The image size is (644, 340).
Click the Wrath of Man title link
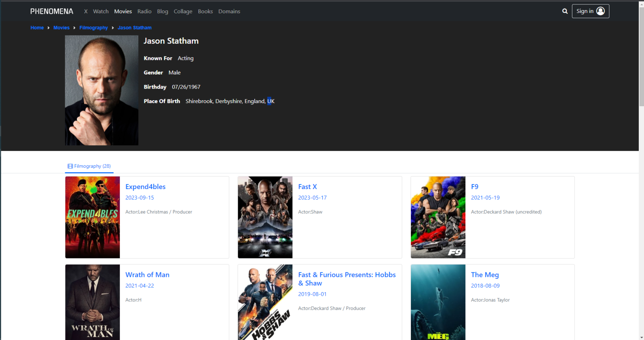point(147,275)
